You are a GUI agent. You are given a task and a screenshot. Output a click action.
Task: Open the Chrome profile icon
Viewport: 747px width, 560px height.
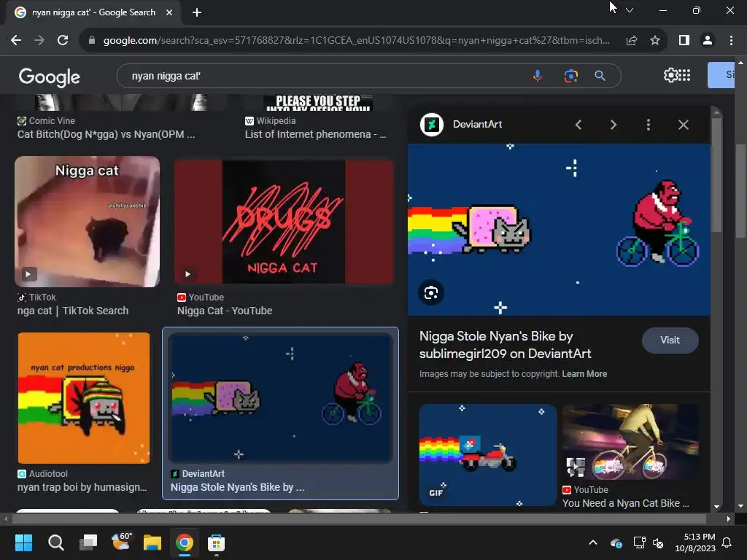click(708, 41)
